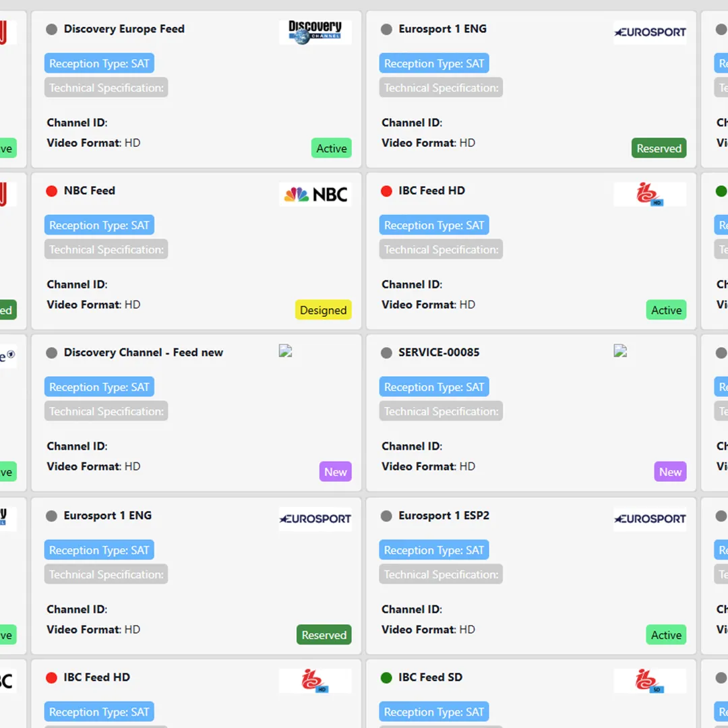Viewport: 728px width, 728px height.
Task: Click the IBC HD logo left of IBC Feed SD card
Action: pos(315,681)
